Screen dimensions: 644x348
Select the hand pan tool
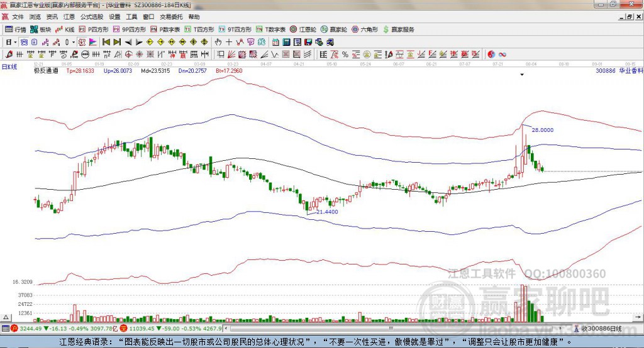pyautogui.click(x=218, y=42)
